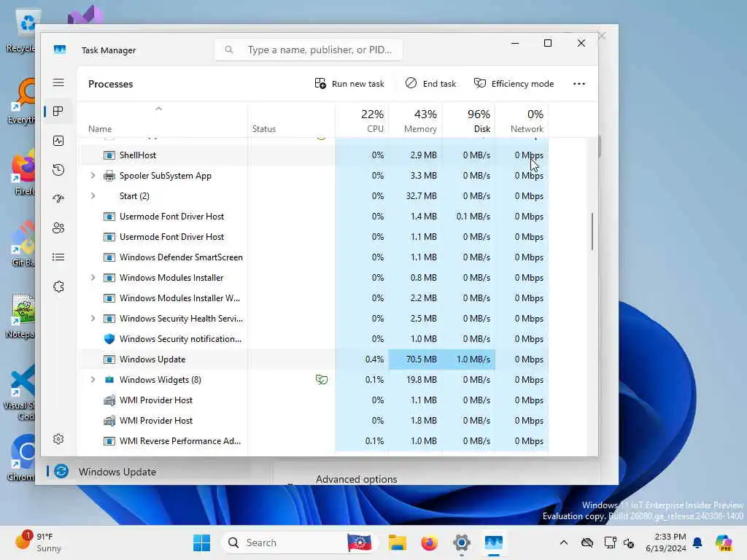Click the Efficiency mode button
The width and height of the screenshot is (747, 560).
click(514, 84)
